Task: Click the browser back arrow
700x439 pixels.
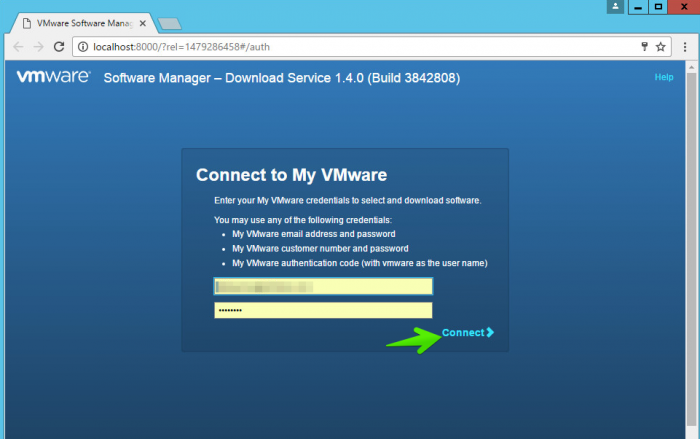Action: (18, 47)
